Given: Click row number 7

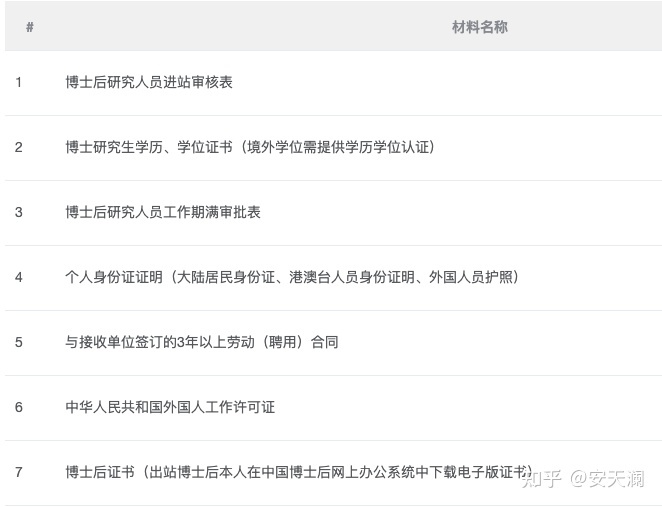Looking at the screenshot, I should coord(19,472).
